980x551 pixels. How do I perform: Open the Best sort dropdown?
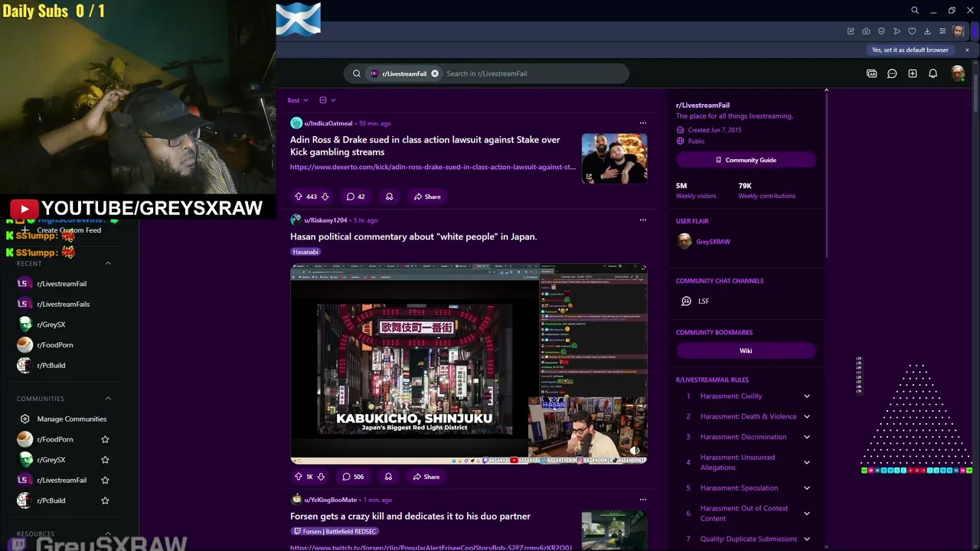click(x=298, y=100)
